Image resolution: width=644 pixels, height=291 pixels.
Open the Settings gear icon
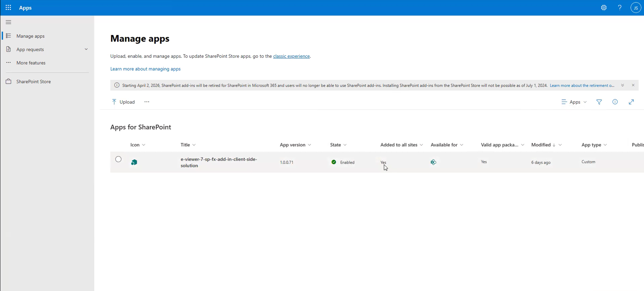pos(604,8)
